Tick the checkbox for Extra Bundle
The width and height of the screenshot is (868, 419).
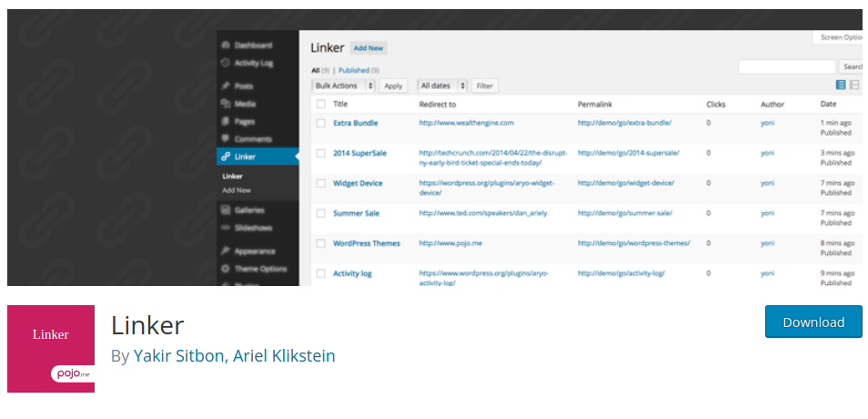pyautogui.click(x=321, y=124)
